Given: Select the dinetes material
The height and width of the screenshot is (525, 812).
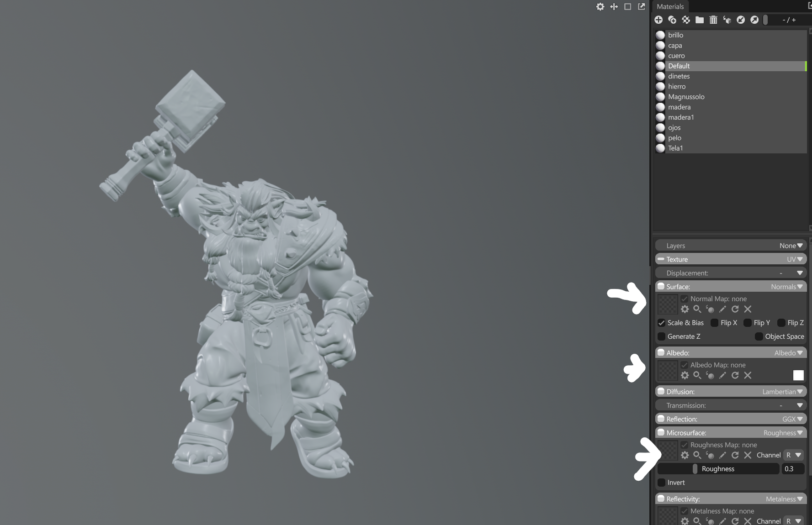Looking at the screenshot, I should click(731, 76).
